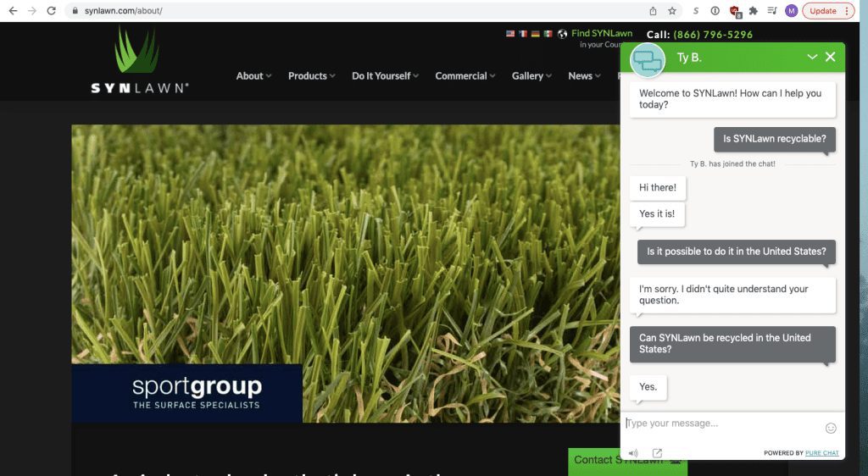Click the globe icon beside Find SYNLawn

[563, 34]
